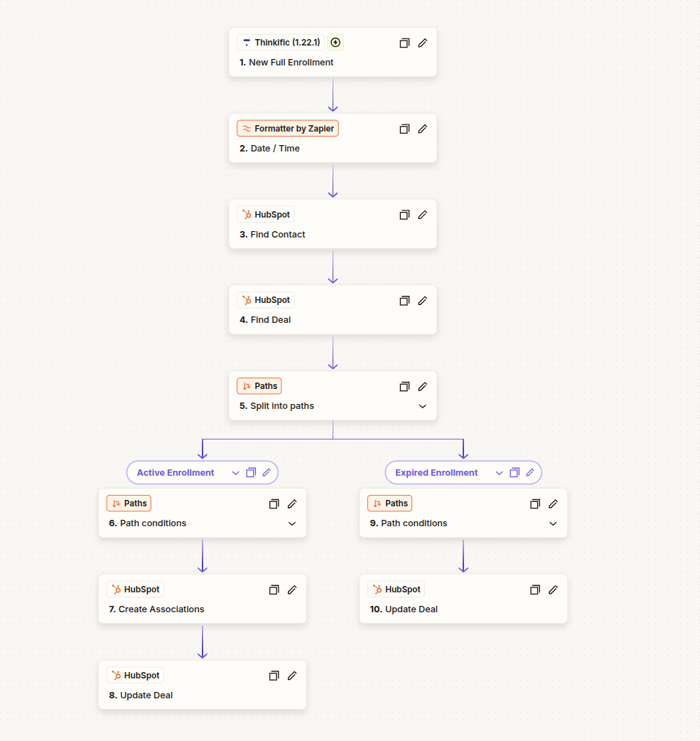Viewport: 700px width, 741px height.
Task: Click the copy icon on Find Contact step
Action: (x=404, y=215)
